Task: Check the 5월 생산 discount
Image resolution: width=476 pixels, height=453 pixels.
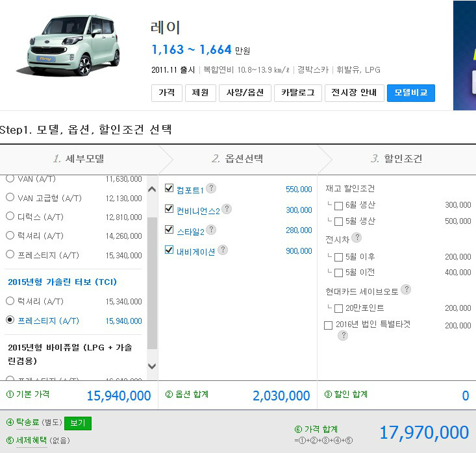Action: pos(338,221)
